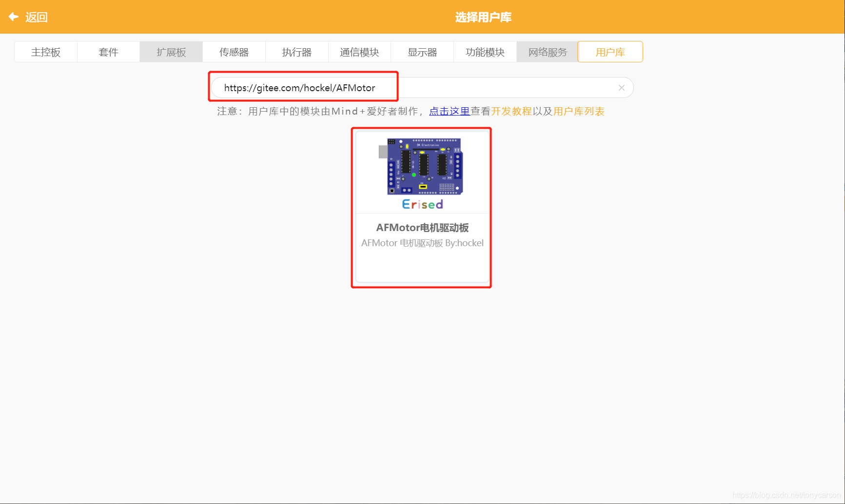Open the 开发教程 link

point(511,111)
